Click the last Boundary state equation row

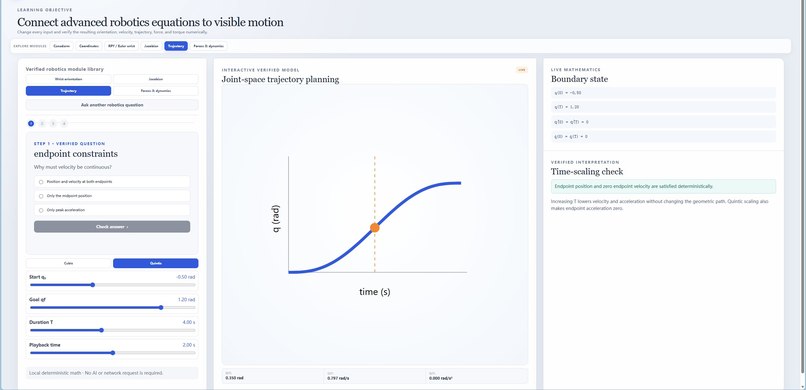pos(663,137)
